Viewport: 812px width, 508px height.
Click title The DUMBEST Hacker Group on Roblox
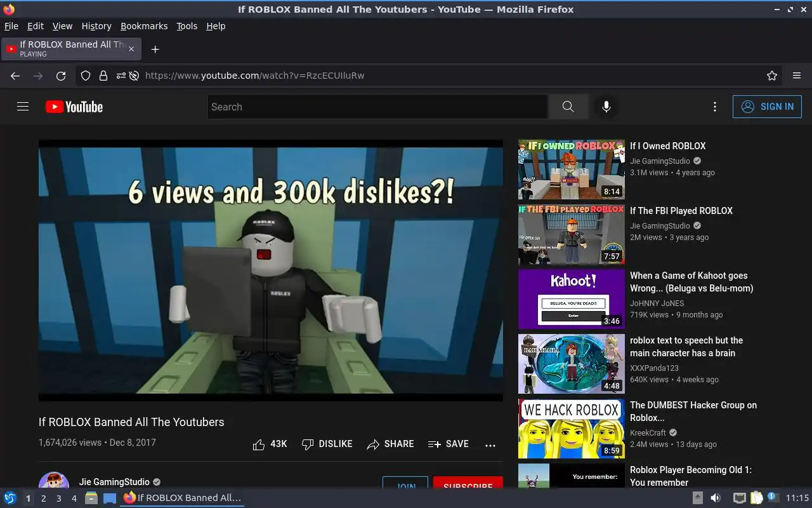[x=693, y=411]
